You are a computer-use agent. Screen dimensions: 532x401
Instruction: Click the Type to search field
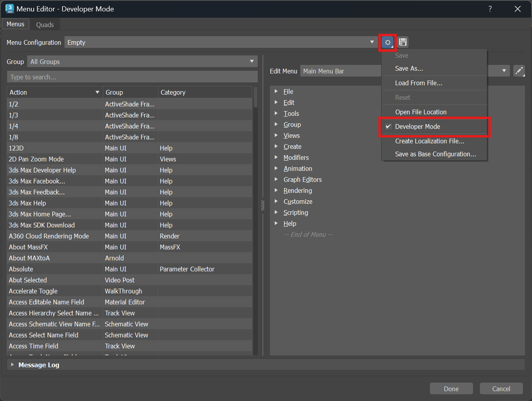point(132,77)
